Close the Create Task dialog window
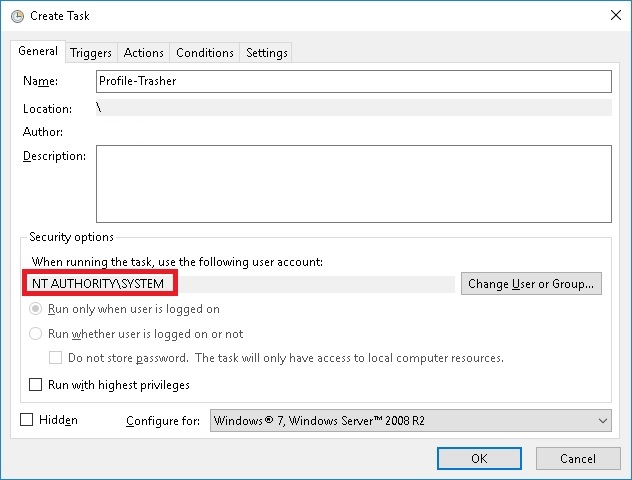 (x=615, y=15)
